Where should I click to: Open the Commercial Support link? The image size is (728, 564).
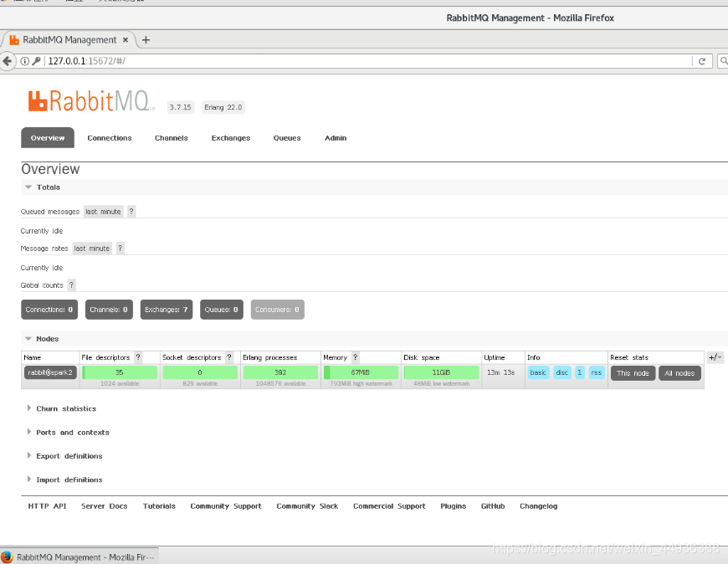coord(390,506)
